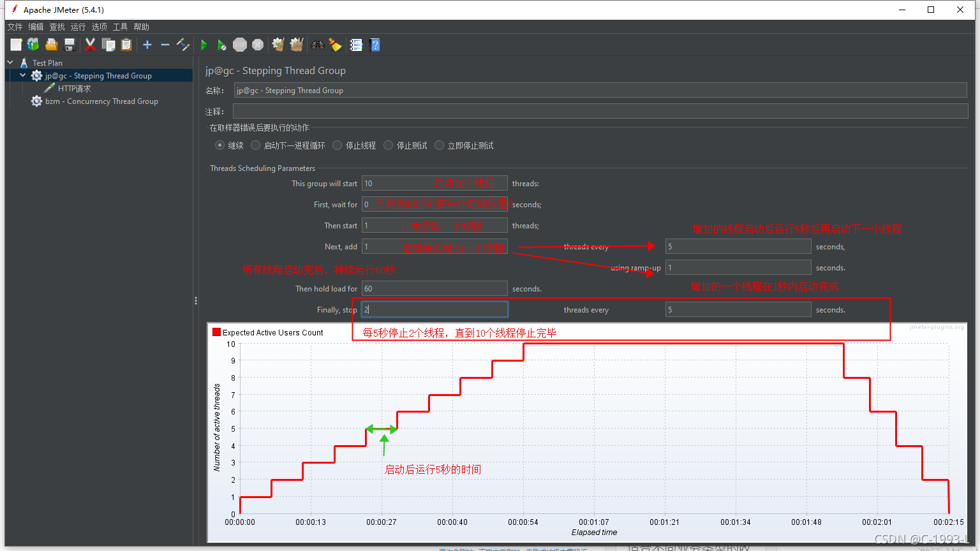
Task: Collapse all tree nodes with minus icon
Action: tap(165, 45)
